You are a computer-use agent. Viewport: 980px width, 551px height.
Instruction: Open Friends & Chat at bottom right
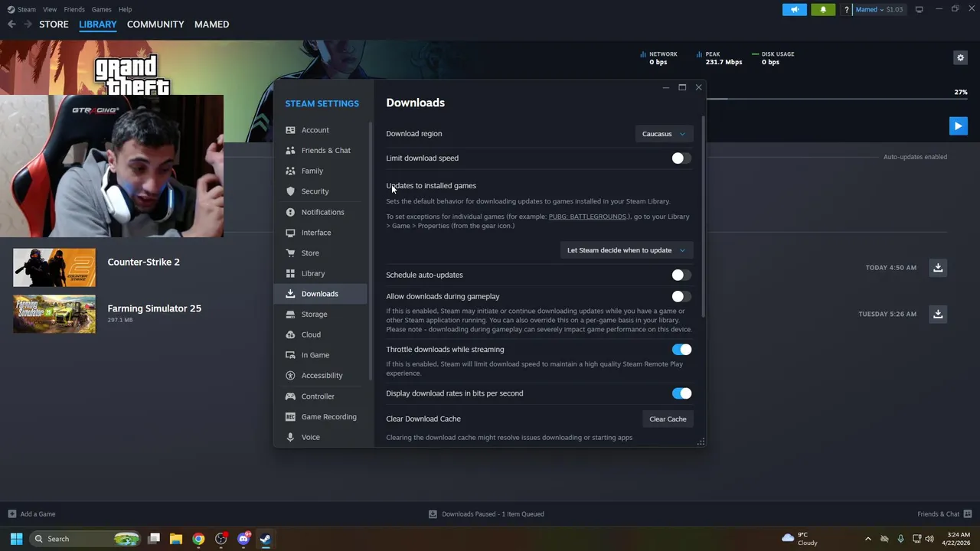click(x=944, y=514)
